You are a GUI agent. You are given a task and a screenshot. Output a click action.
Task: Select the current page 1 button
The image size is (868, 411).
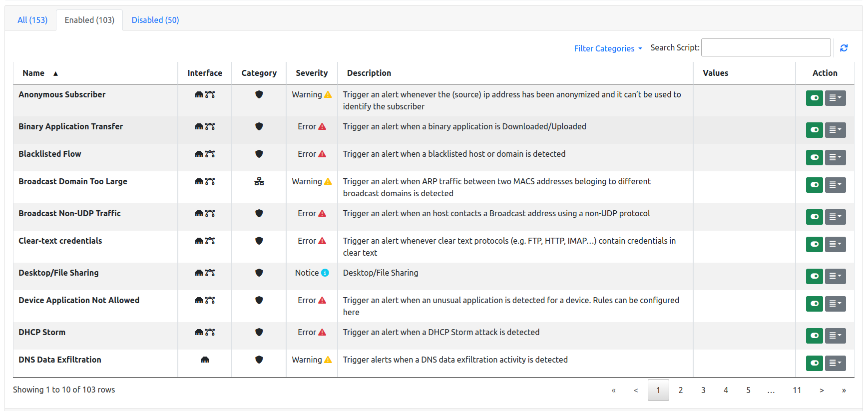658,390
